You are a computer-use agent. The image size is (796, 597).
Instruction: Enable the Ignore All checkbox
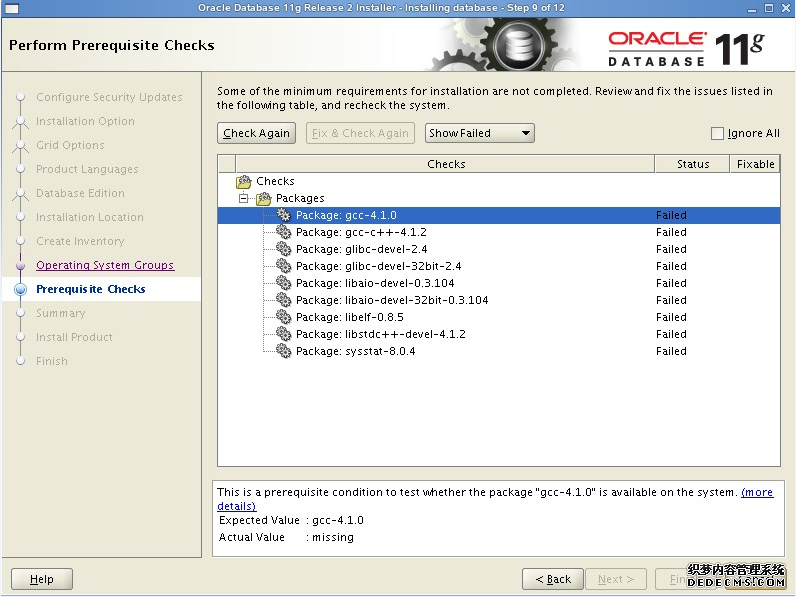pyautogui.click(x=717, y=133)
